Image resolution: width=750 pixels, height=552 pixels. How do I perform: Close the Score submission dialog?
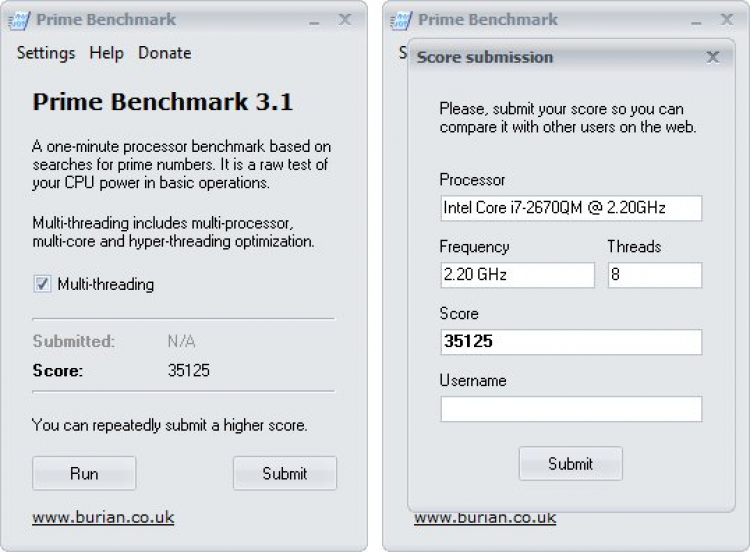pyautogui.click(x=712, y=57)
